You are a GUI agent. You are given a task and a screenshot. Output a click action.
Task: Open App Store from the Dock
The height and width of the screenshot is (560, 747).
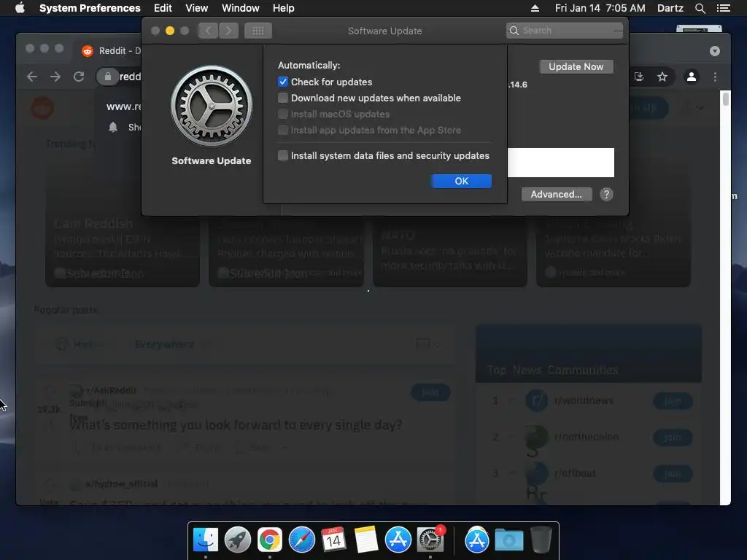point(398,540)
